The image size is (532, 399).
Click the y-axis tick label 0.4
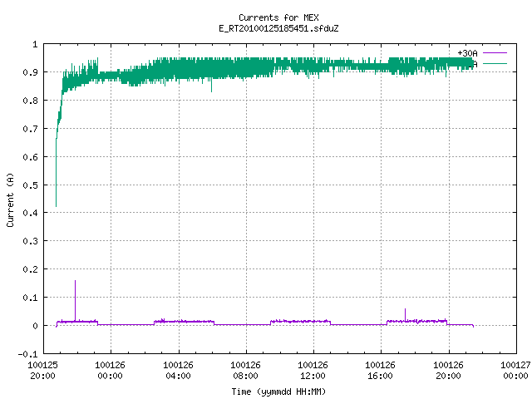(x=30, y=213)
